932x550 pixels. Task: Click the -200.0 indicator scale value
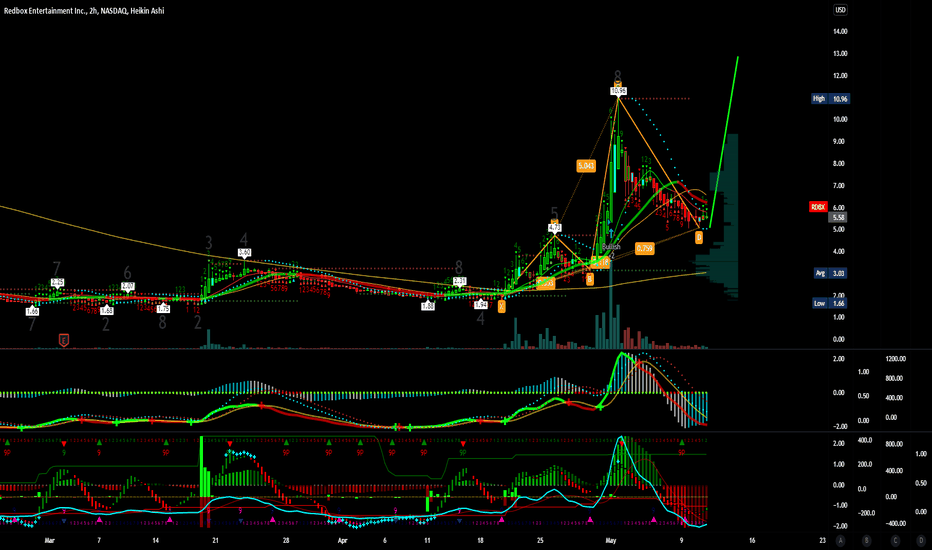click(x=865, y=512)
